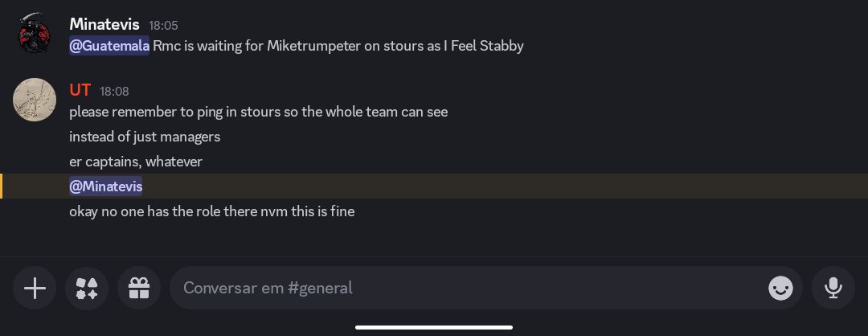Select the "instead of just managers" message
The image size is (868, 336).
click(145, 137)
